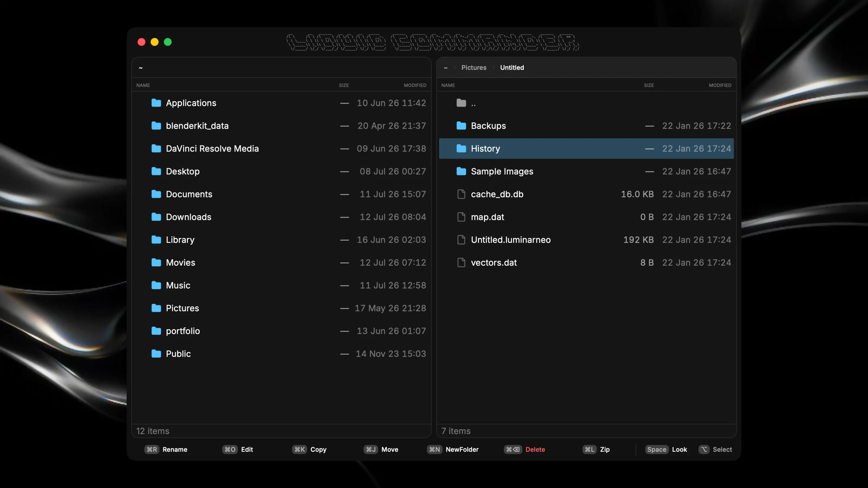Viewport: 868px width, 488px height.
Task: Sort the left pane by the MODIFIED header
Action: [415, 85]
